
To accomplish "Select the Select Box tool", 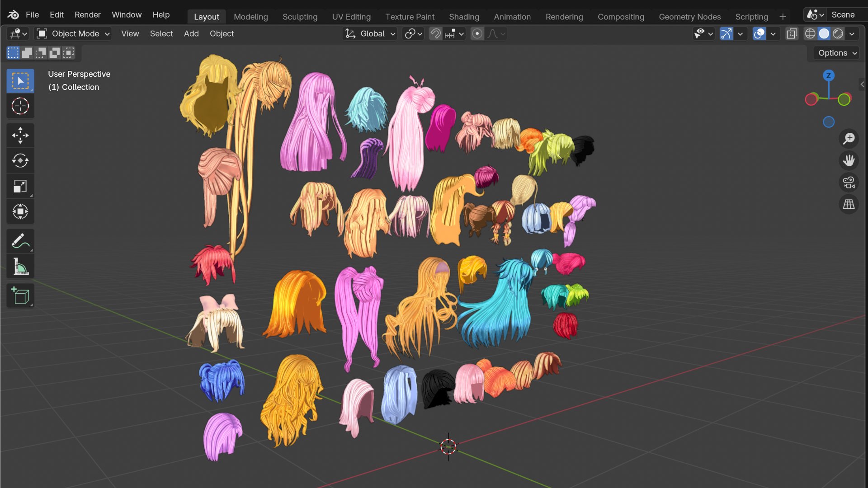I will tap(20, 81).
